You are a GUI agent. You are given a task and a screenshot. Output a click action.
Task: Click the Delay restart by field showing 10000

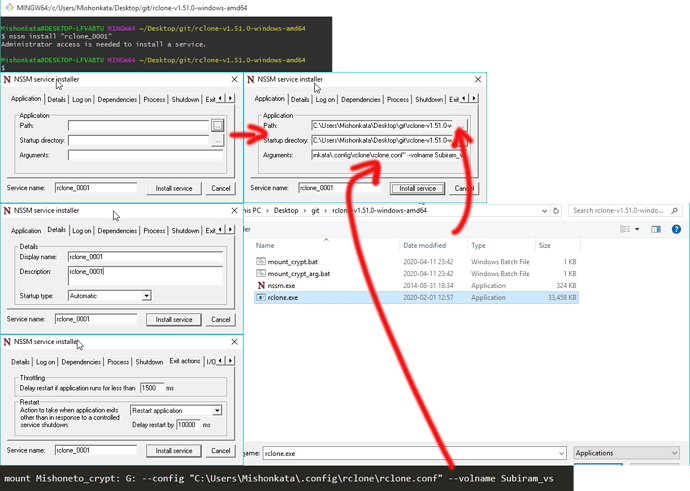coord(188,425)
